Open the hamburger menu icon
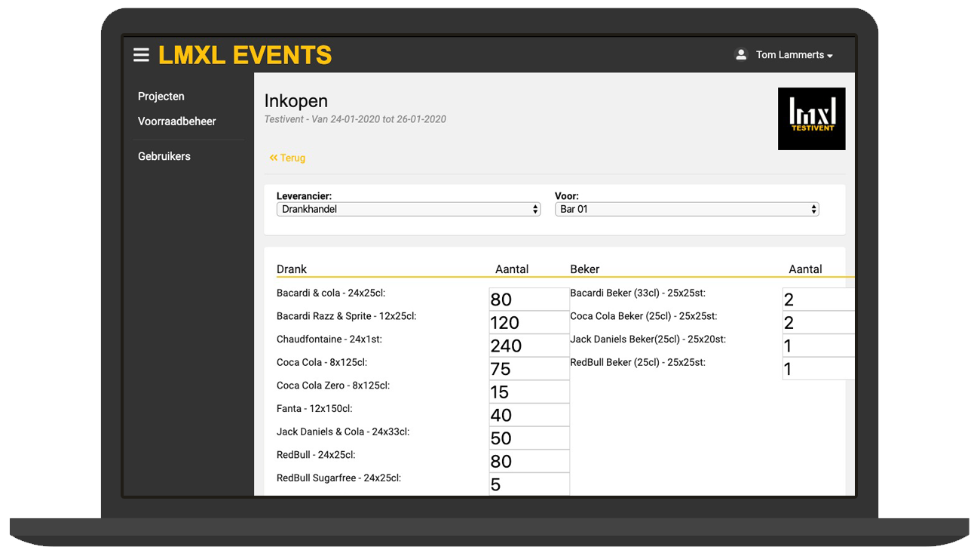The height and width of the screenshot is (553, 980). pyautogui.click(x=141, y=55)
